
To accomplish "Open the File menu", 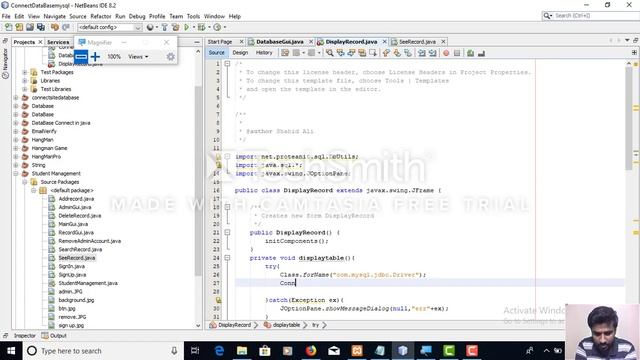I will (x=6, y=16).
